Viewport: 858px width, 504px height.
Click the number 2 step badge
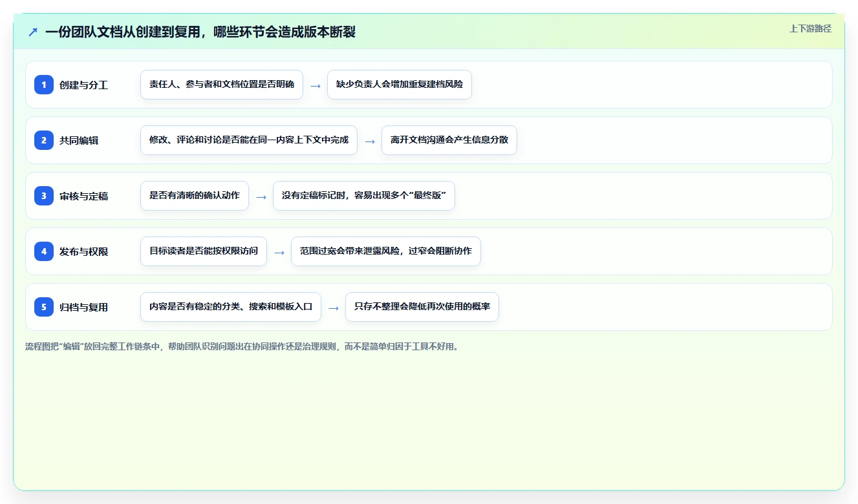[x=44, y=140]
